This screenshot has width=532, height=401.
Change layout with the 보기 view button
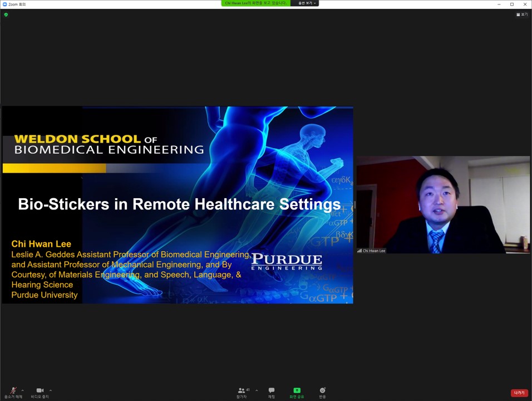tap(522, 14)
